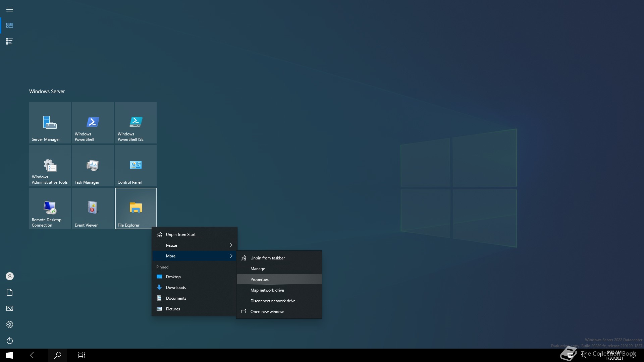
Task: Open the Settings gear icon
Action: (x=10, y=324)
